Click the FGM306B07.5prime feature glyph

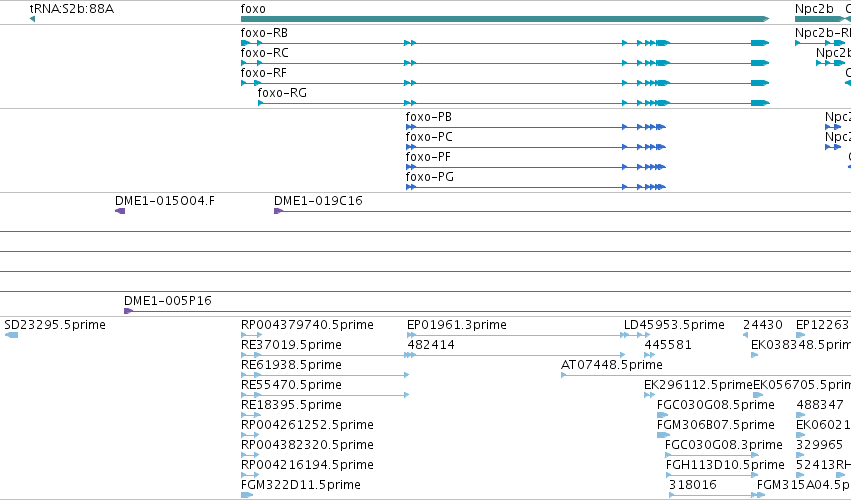663,435
